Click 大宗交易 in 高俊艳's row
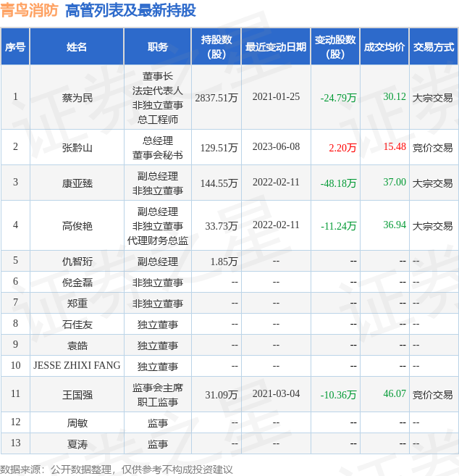Image resolution: width=459 pixels, height=476 pixels. pos(433,226)
